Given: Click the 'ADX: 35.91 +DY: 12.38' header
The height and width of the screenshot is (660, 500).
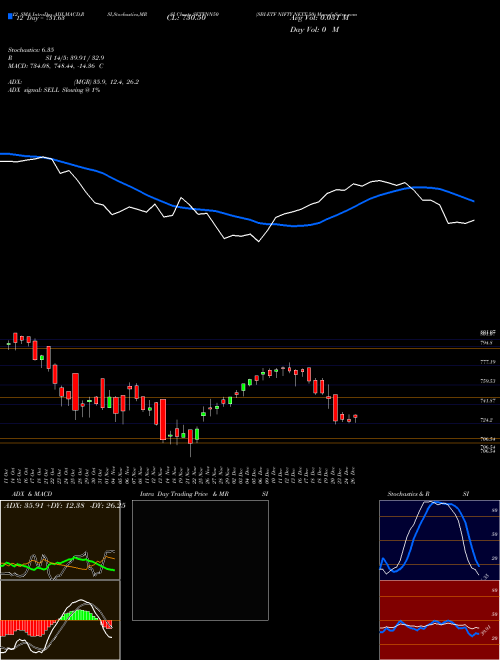Looking at the screenshot, I should pyautogui.click(x=45, y=506).
